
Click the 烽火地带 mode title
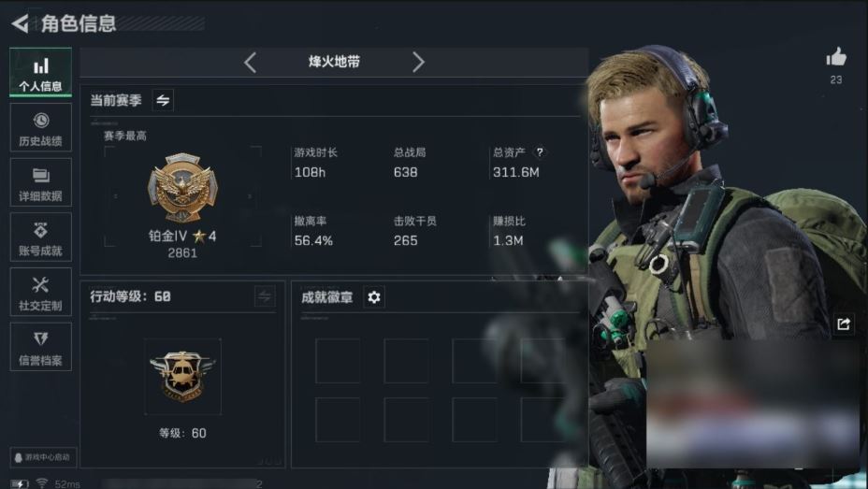[x=334, y=62]
